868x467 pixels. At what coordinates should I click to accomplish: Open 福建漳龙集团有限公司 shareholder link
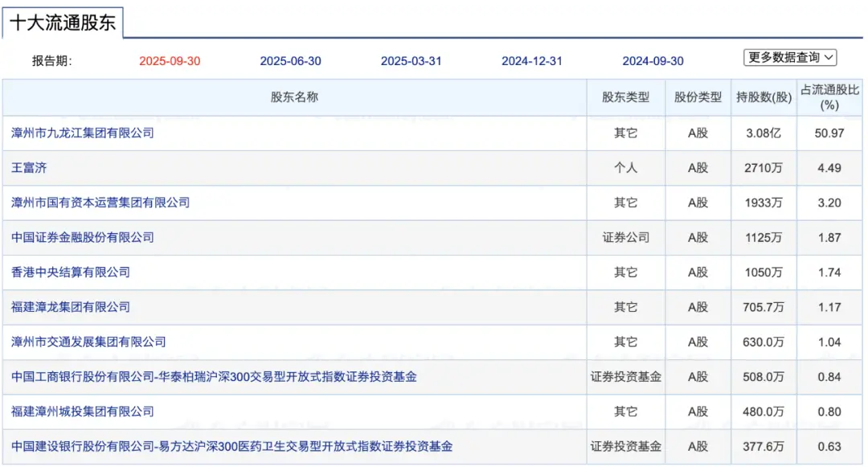[71, 307]
